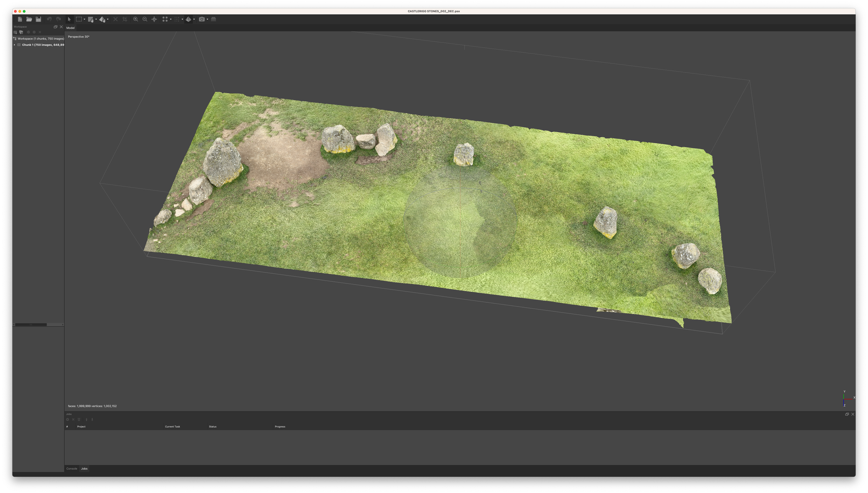Screen dimensions: 868x493
Task: Switch to the Model tab
Action: pos(70,28)
